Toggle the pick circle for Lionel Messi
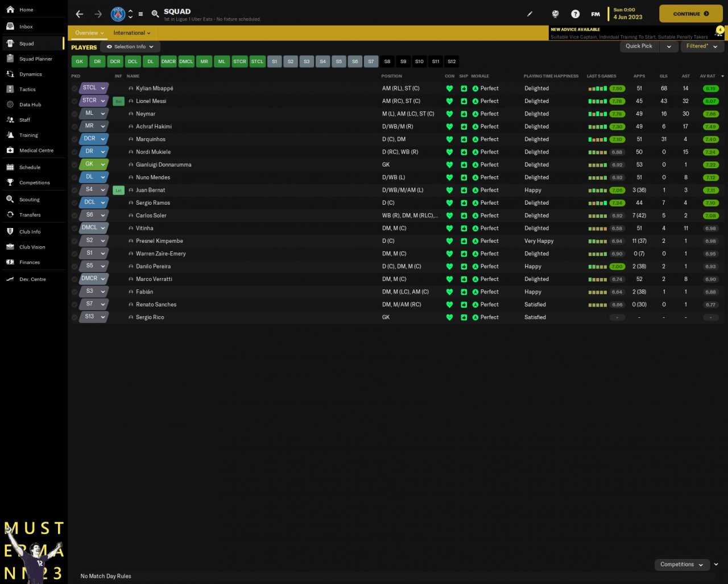Viewport: 728px width, 584px height. click(75, 101)
